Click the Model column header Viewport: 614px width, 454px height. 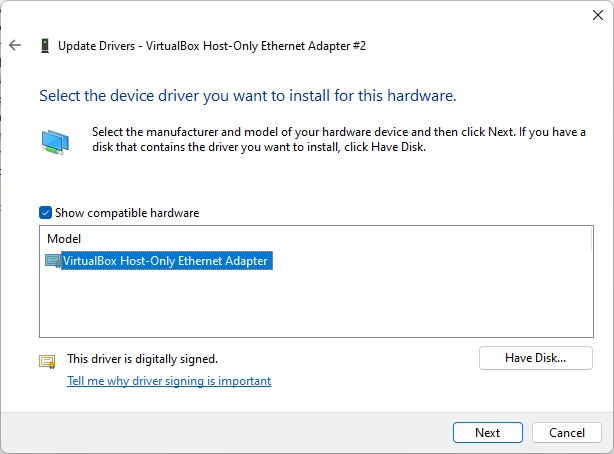pyautogui.click(x=64, y=239)
